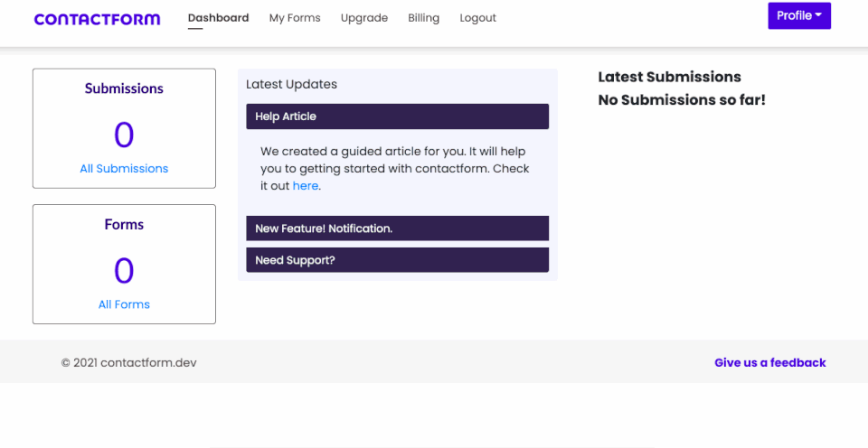The height and width of the screenshot is (448, 868).
Task: Click Give us a feedback
Action: coord(770,363)
